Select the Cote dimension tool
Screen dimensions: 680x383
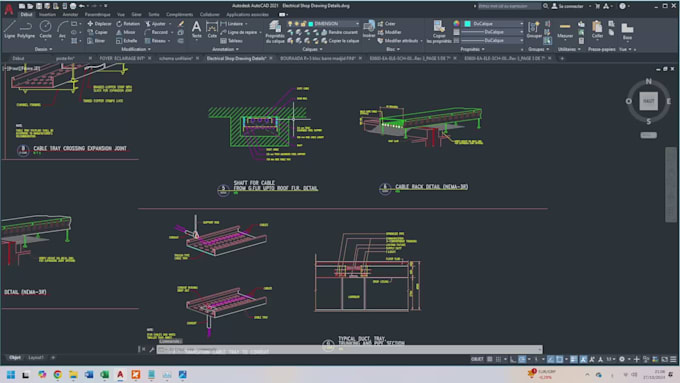pyautogui.click(x=212, y=29)
